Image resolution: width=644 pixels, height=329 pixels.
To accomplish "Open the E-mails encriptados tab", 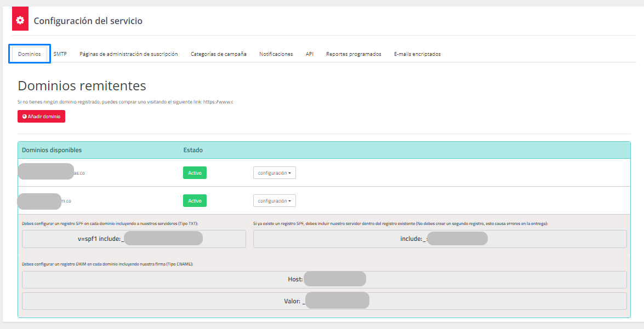I will click(x=417, y=54).
